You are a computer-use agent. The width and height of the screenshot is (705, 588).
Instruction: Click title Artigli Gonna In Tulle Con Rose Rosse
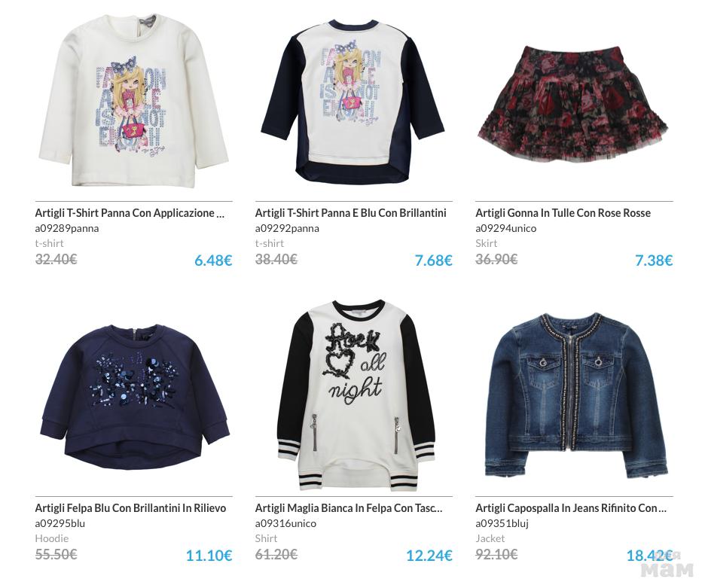(x=563, y=213)
